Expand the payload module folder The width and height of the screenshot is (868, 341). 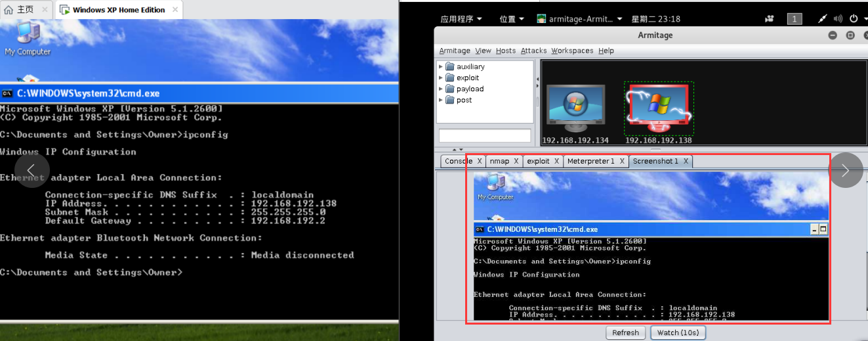441,89
